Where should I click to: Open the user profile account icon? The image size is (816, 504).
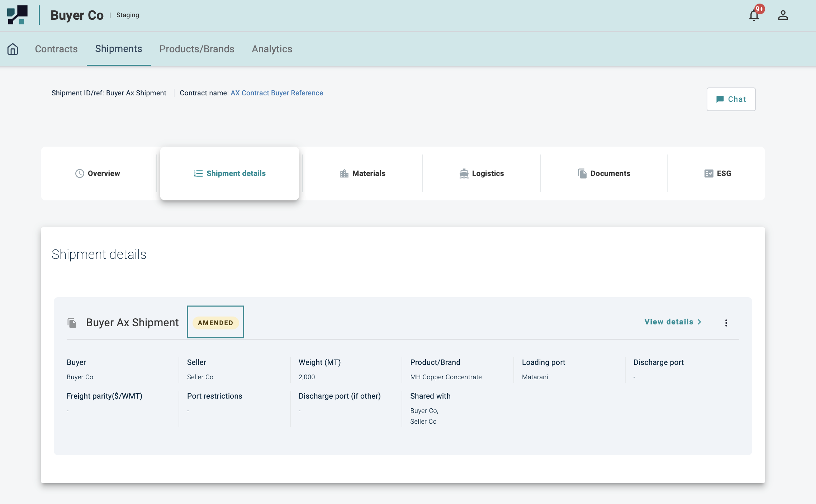(x=783, y=15)
